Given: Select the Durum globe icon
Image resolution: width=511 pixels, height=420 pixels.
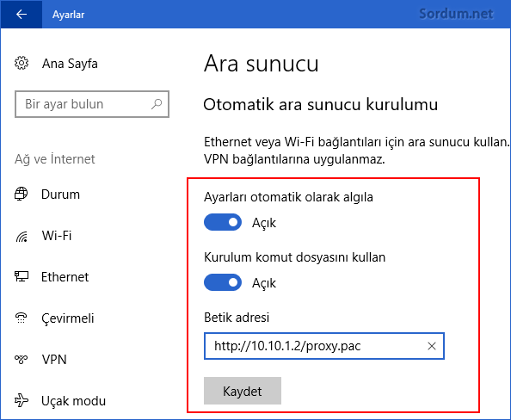Looking at the screenshot, I should tap(22, 194).
